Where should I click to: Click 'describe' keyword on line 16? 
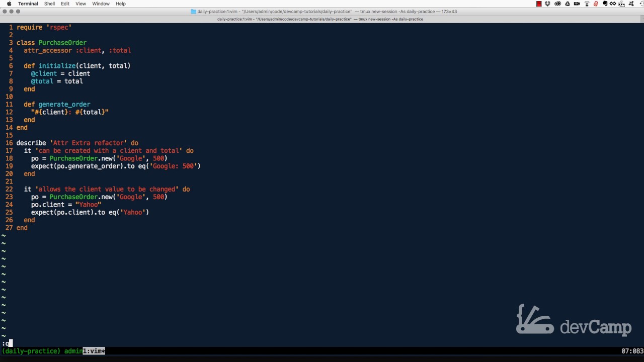click(31, 143)
